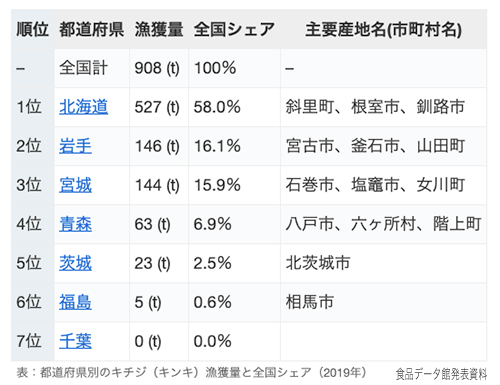Click the 漁獲量 column header
This screenshot has width=500, height=385.
tap(159, 29)
